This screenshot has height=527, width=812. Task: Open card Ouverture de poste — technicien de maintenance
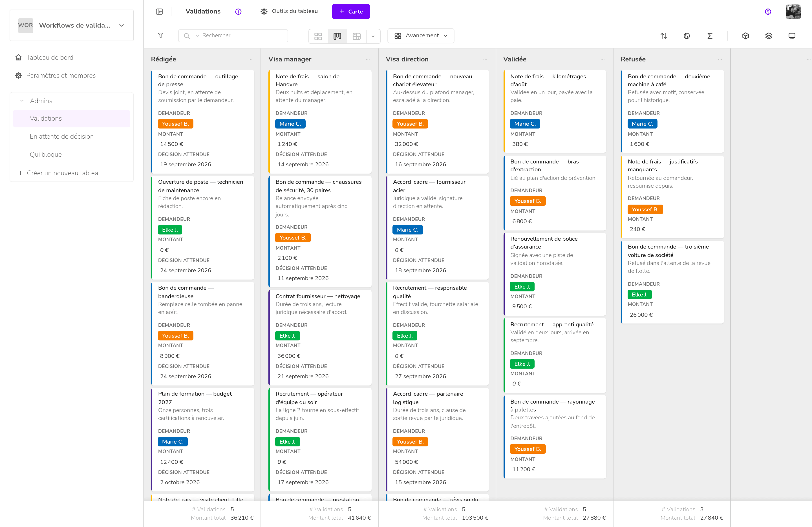coord(203,227)
